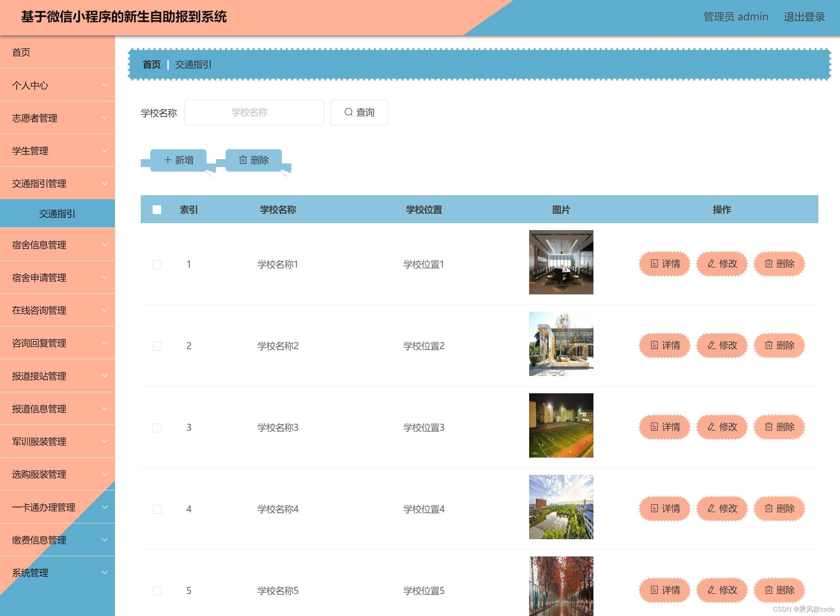Check the checkbox for 学校名称3 row

(x=157, y=427)
